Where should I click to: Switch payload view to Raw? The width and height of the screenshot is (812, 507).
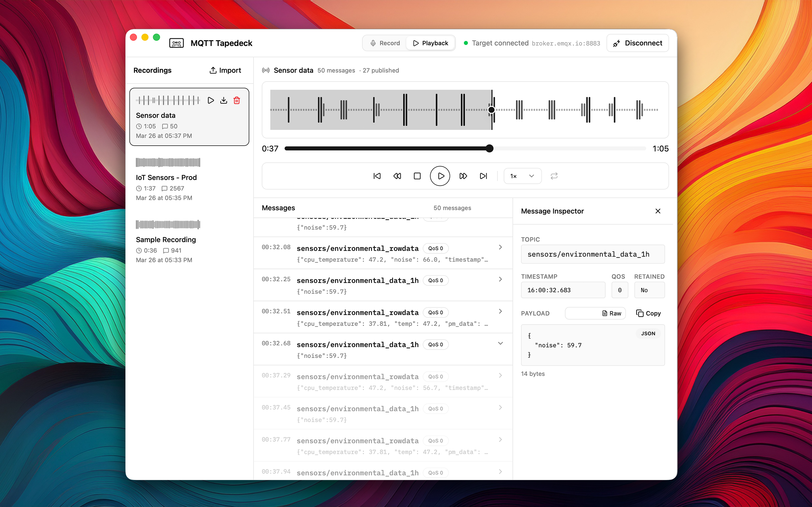pos(595,313)
